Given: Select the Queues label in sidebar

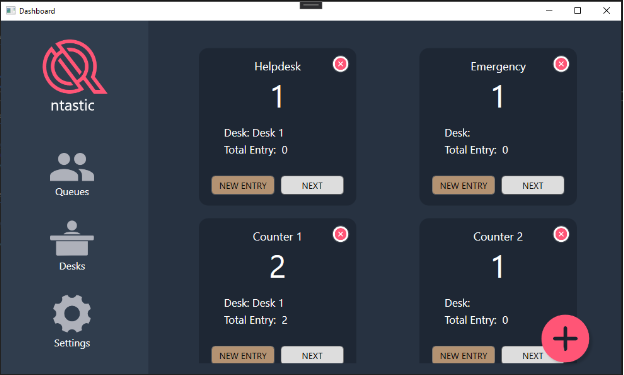Looking at the screenshot, I should coord(72,192).
